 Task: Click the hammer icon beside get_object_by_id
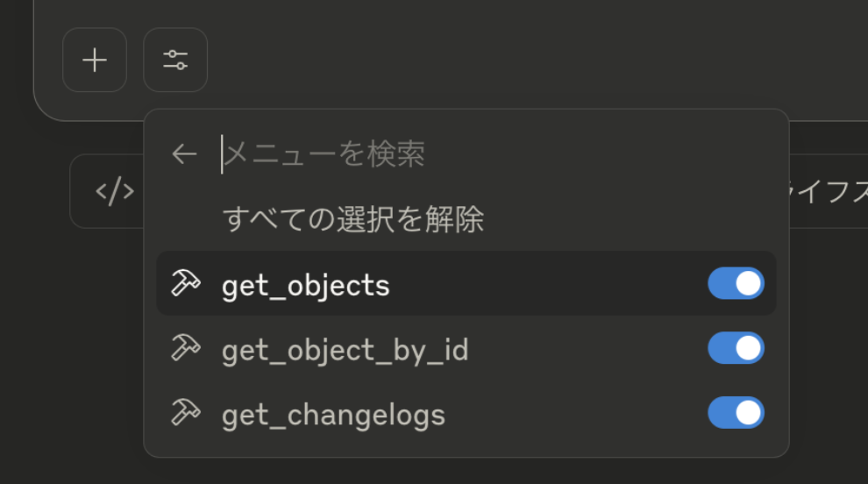(x=186, y=348)
